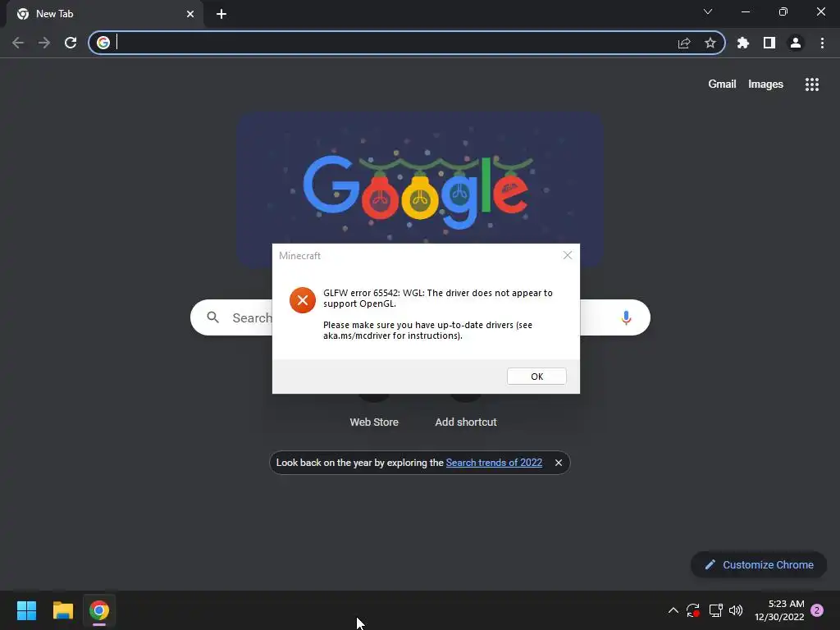Open a new tab with plus button
This screenshot has height=630, width=840.
[x=221, y=14]
